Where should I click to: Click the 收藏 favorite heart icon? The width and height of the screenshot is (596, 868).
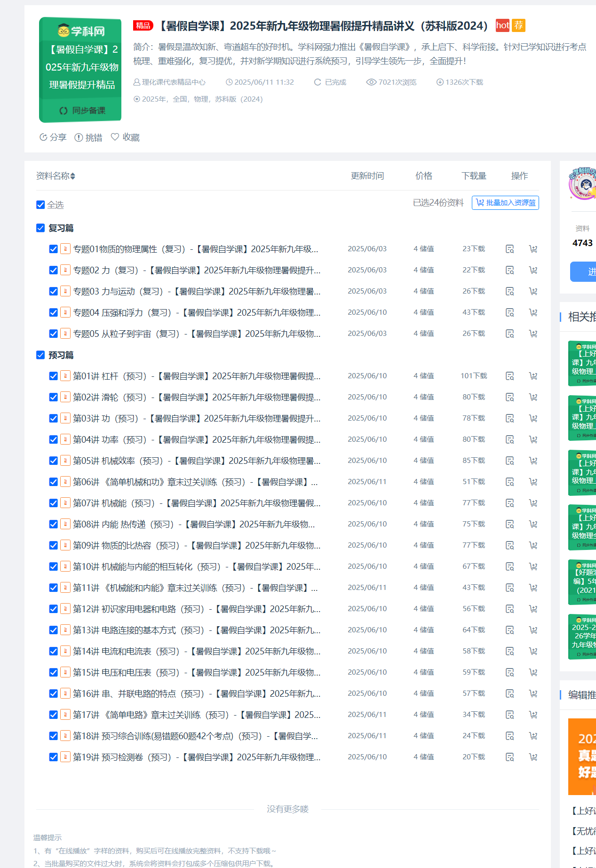pos(115,137)
